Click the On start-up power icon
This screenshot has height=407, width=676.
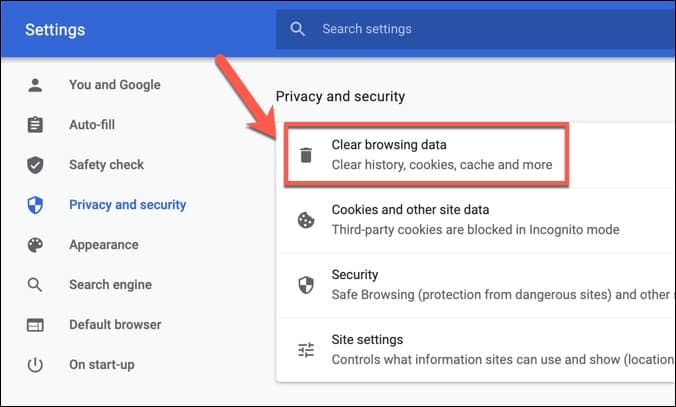pyautogui.click(x=35, y=365)
